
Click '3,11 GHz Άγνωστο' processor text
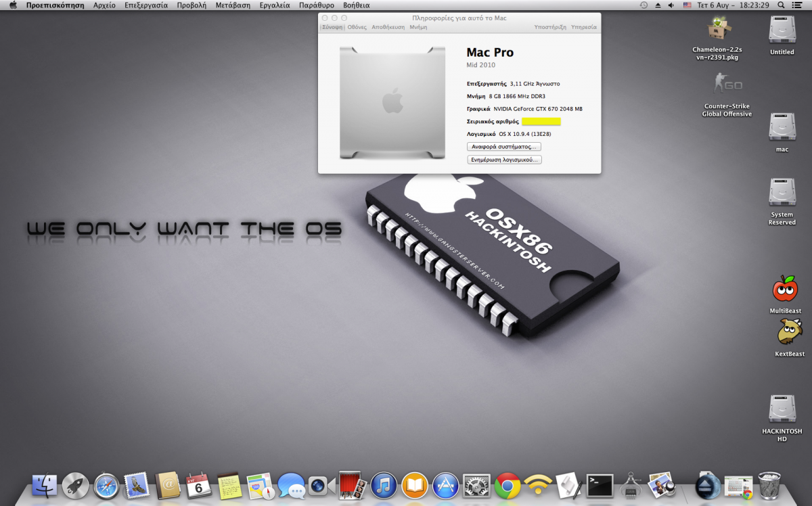coord(535,84)
